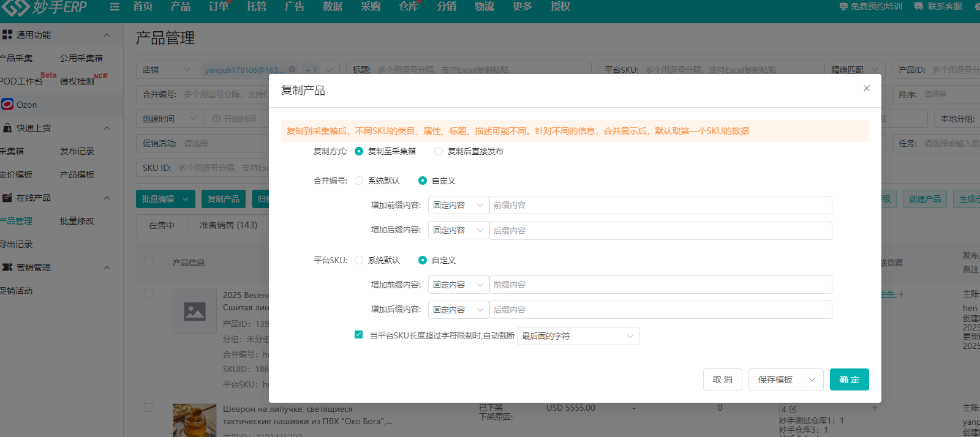The height and width of the screenshot is (437, 980).
Task: Click the 取消 cancel button
Action: 722,379
